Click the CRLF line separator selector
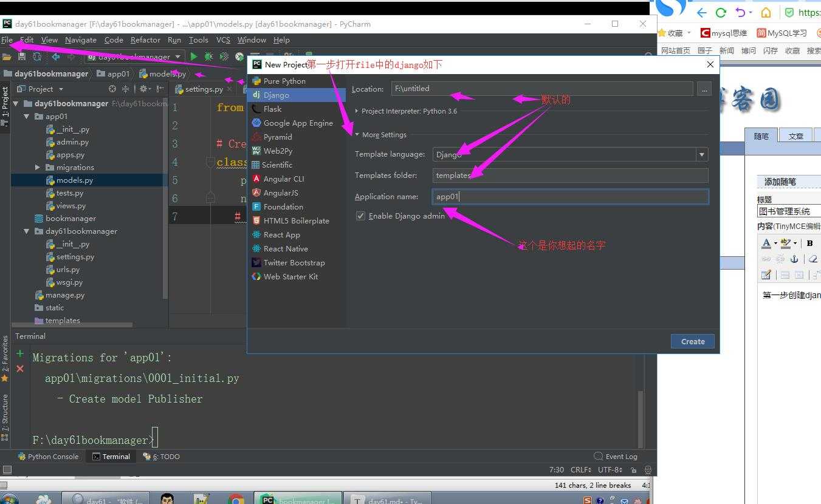 tap(581, 470)
